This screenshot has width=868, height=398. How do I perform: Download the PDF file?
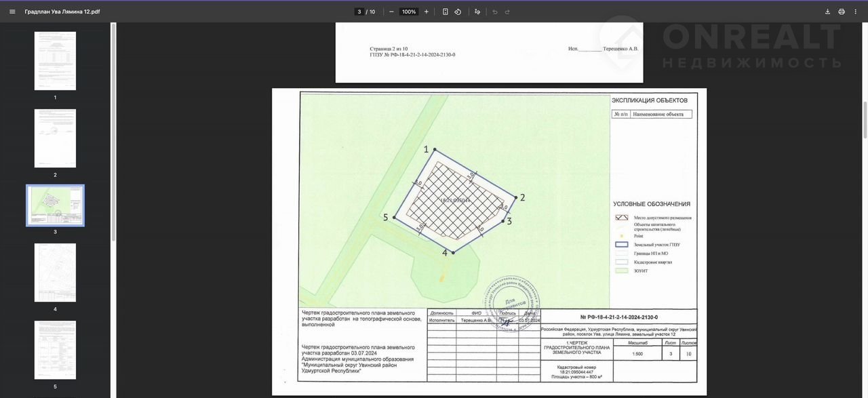click(827, 12)
